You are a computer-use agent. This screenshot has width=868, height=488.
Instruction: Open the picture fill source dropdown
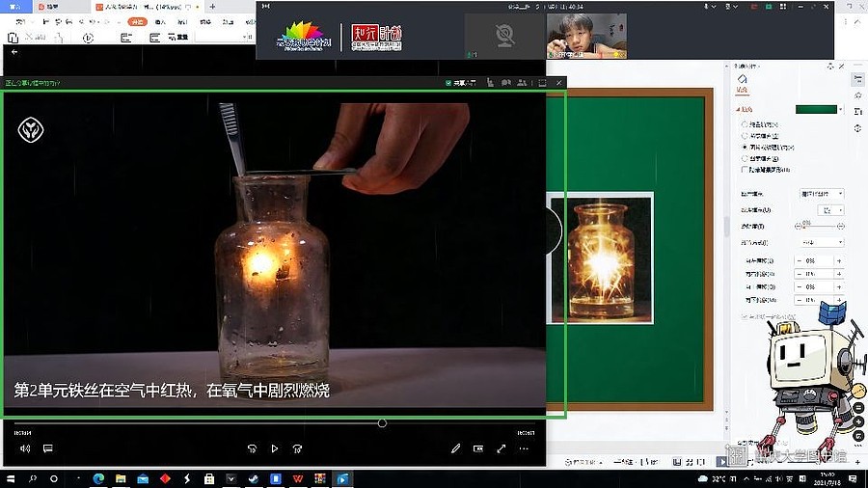pos(822,194)
